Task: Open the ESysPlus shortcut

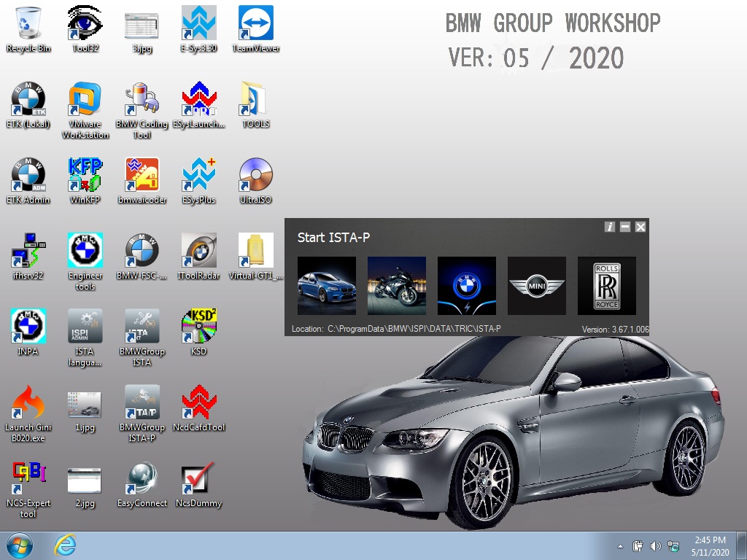Action: tap(198, 181)
